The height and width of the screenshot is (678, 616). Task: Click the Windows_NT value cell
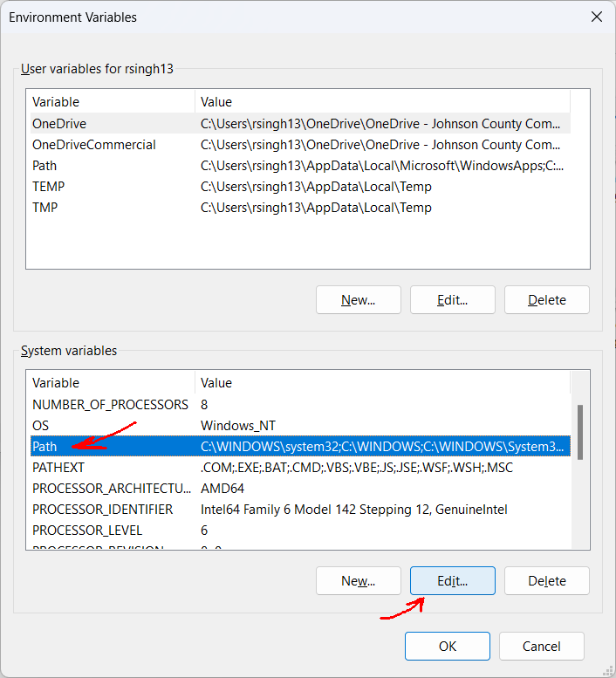(x=238, y=426)
